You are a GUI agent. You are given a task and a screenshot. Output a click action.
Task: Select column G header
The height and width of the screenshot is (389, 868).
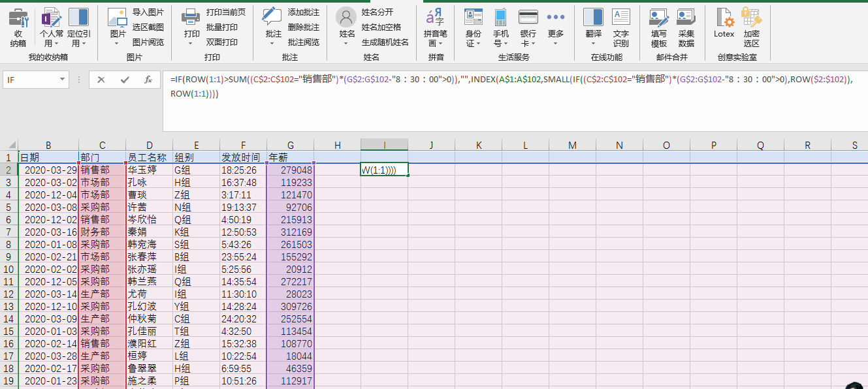290,145
